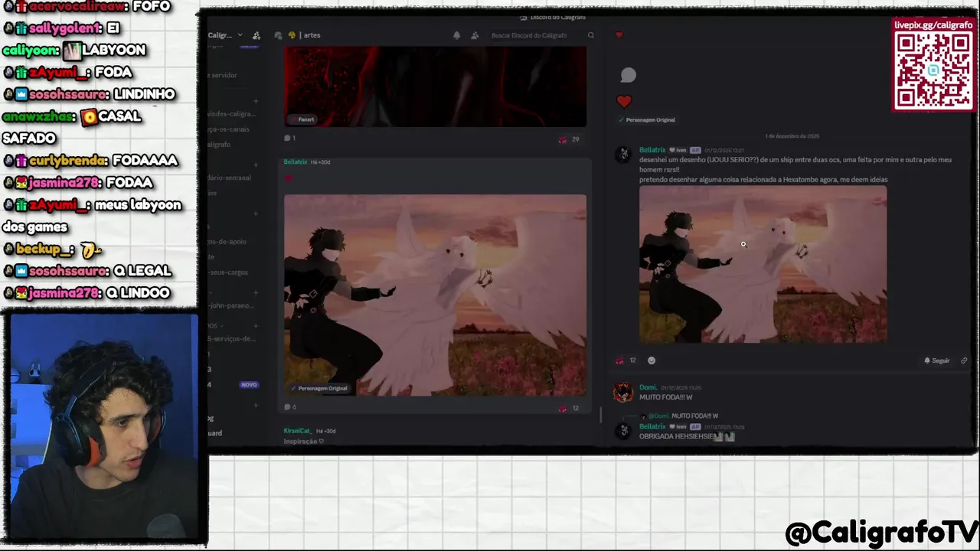This screenshot has width=980, height=551.
Task: Open KiraniCat_ post titled Inspiração
Action: [x=304, y=442]
